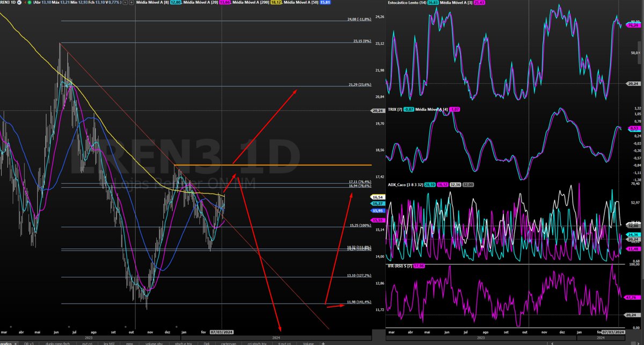Click the 20,24 price marker on main price axis

(x=377, y=111)
